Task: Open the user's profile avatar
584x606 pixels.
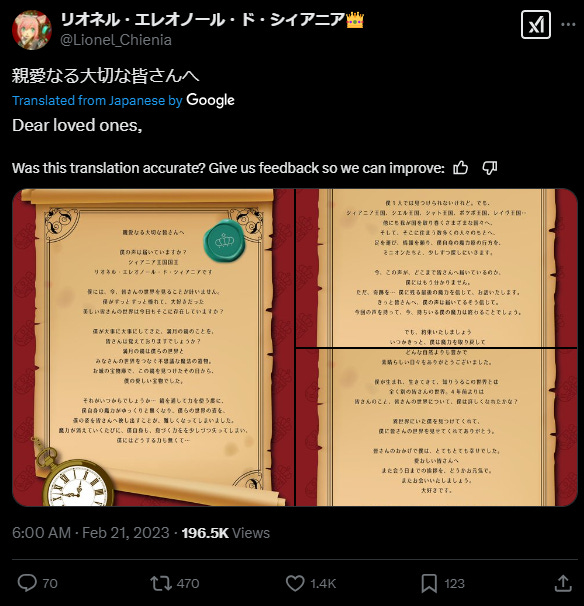Action: coord(32,30)
